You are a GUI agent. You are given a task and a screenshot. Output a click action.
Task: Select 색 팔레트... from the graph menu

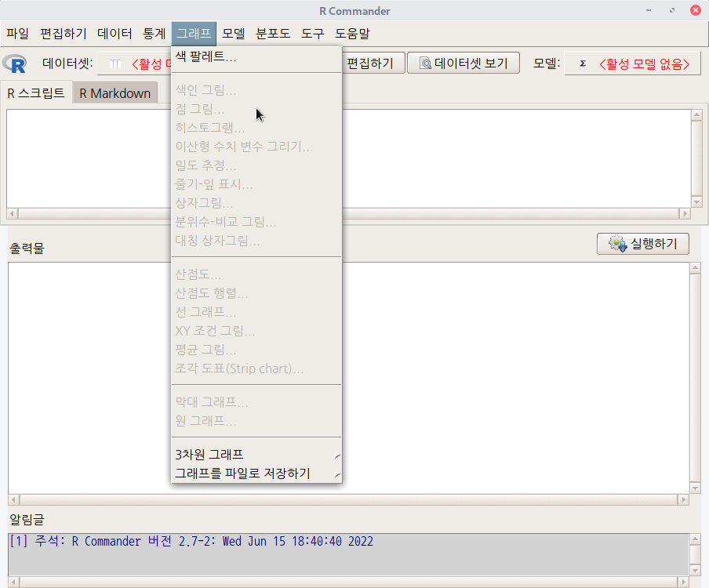256,57
